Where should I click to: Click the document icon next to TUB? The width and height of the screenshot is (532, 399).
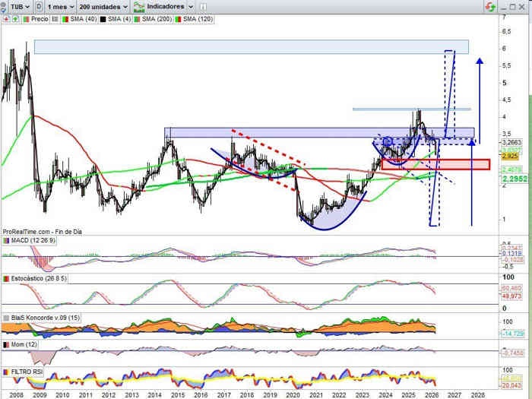40,6
